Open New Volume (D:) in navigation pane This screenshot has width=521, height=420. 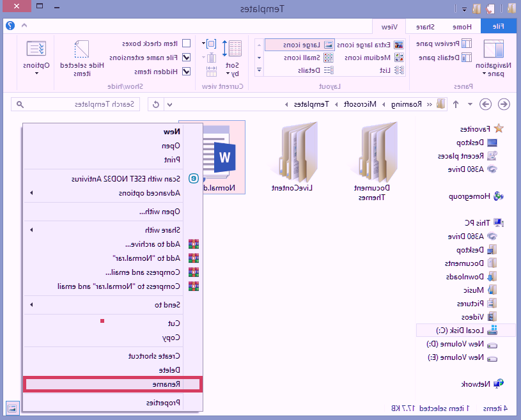pyautogui.click(x=462, y=344)
